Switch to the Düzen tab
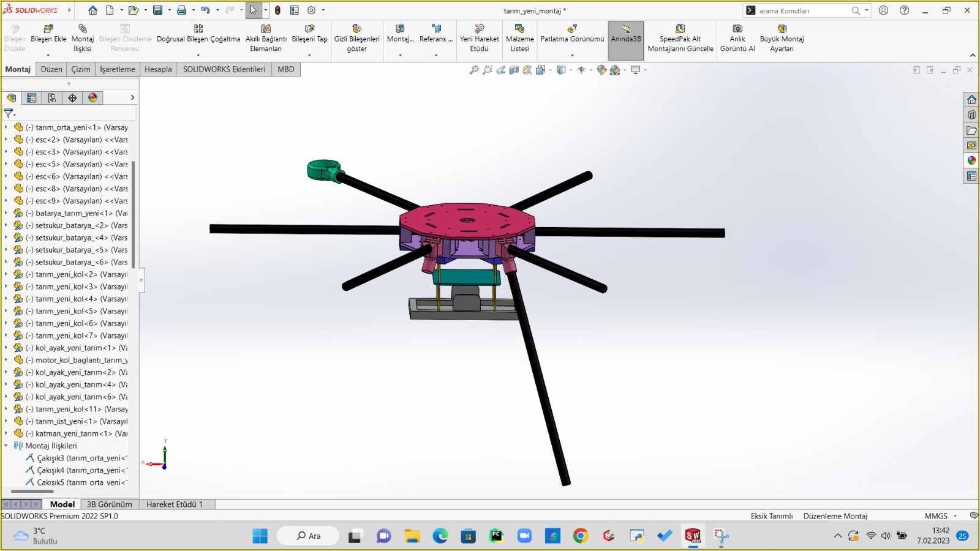Viewport: 980px width, 551px height. [x=51, y=69]
